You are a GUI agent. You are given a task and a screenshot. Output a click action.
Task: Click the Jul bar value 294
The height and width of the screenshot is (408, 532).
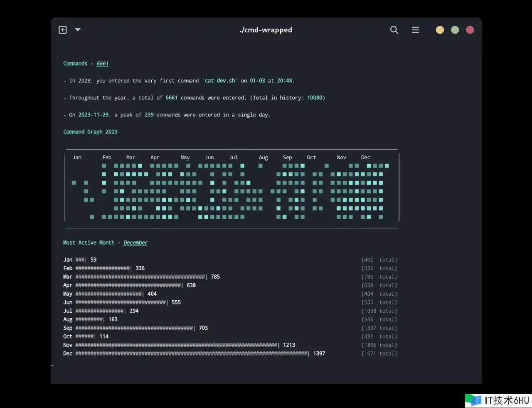click(x=134, y=311)
